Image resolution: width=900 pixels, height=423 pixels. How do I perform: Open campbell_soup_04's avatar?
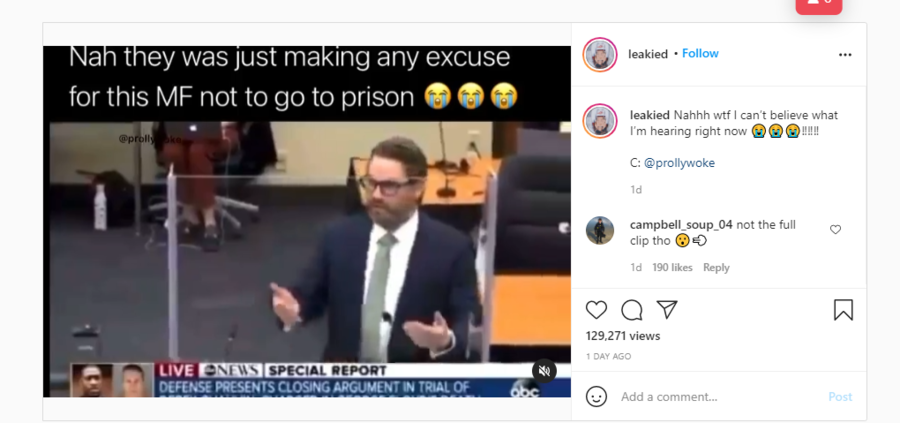click(x=600, y=230)
